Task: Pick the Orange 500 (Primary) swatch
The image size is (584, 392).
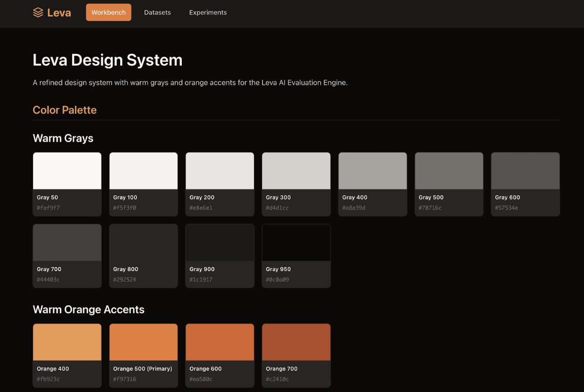Action: point(143,343)
